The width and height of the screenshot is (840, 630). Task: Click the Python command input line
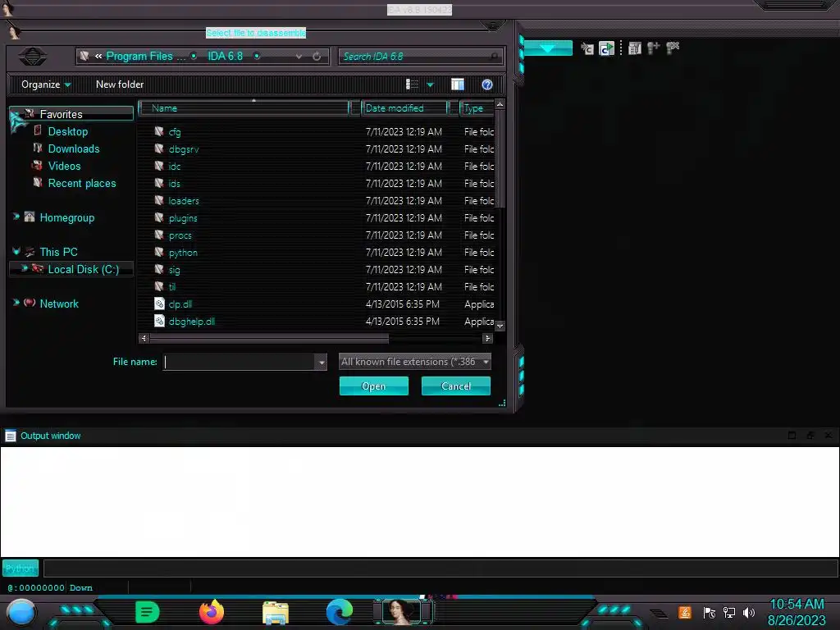(441, 568)
